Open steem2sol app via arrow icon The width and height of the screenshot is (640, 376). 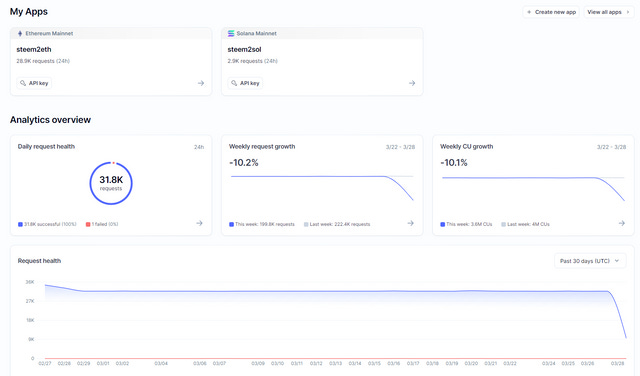pos(412,83)
